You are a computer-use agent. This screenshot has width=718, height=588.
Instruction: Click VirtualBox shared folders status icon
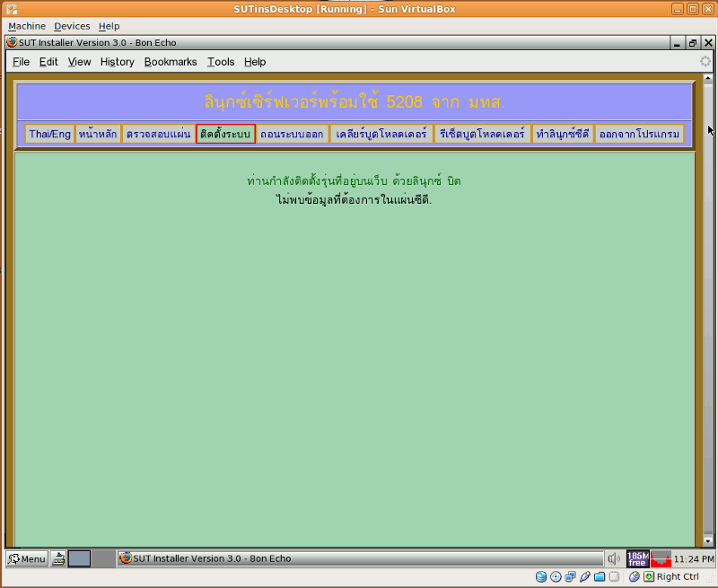(600, 576)
